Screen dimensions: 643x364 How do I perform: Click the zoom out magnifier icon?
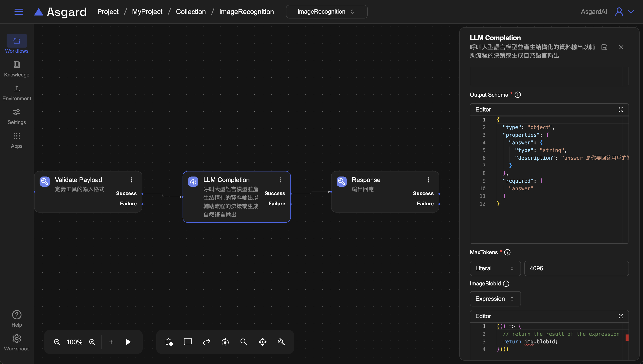57,342
